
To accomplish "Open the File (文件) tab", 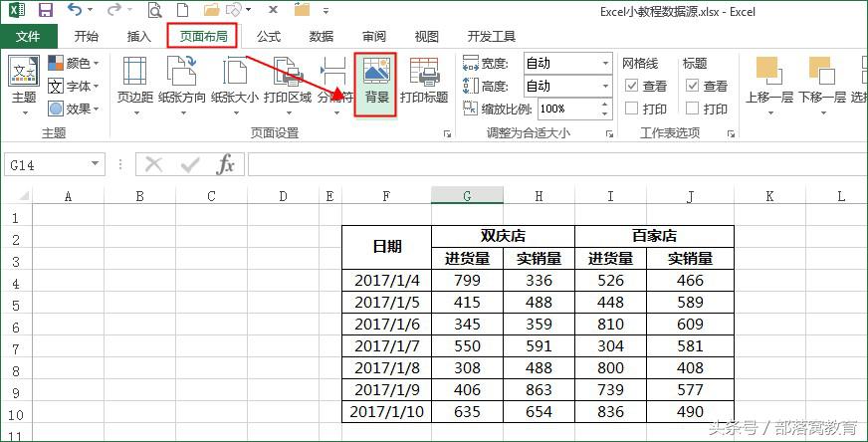I will 28,37.
